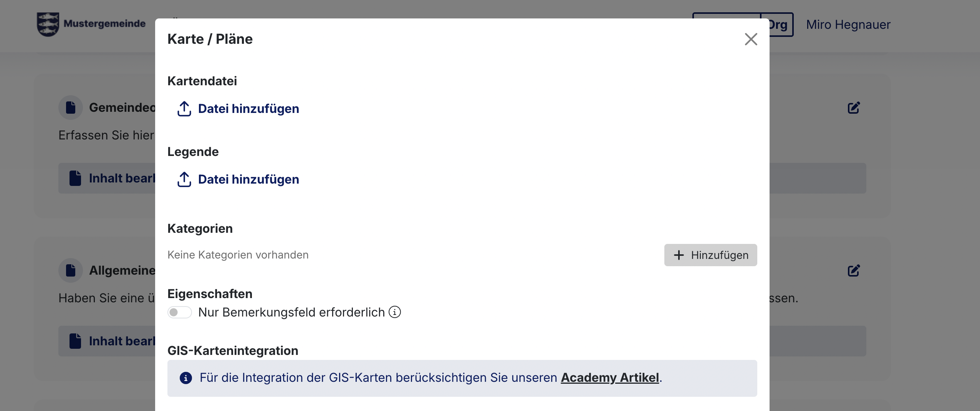This screenshot has height=411, width=980.
Task: Click document icon beside Allgemeine heading
Action: (71, 270)
